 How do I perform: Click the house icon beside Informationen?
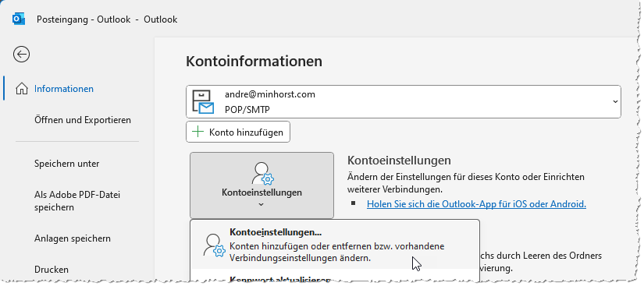click(x=22, y=89)
